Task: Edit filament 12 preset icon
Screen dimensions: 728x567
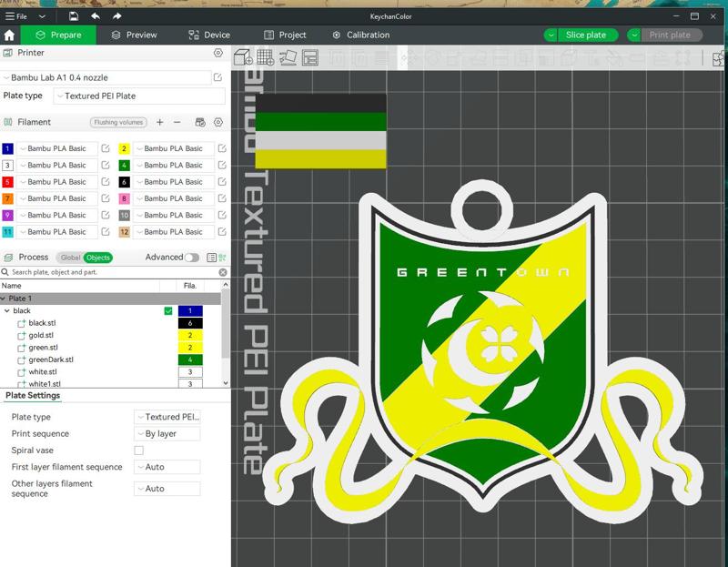Action: pos(222,232)
